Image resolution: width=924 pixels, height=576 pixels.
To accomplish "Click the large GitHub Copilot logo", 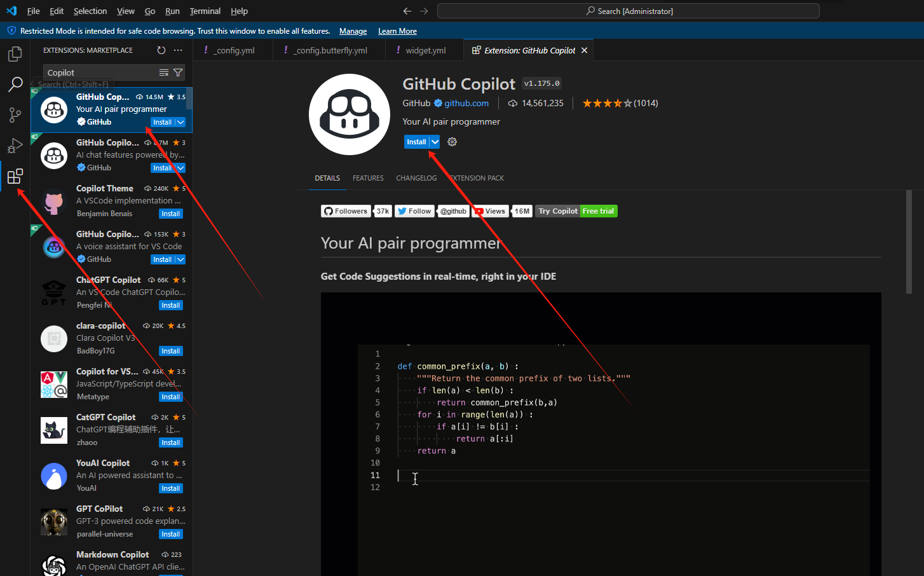I will tap(350, 114).
